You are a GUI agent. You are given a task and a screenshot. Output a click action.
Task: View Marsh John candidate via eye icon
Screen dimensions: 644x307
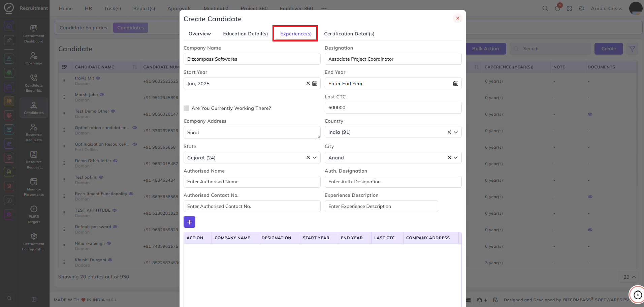pyautogui.click(x=102, y=95)
